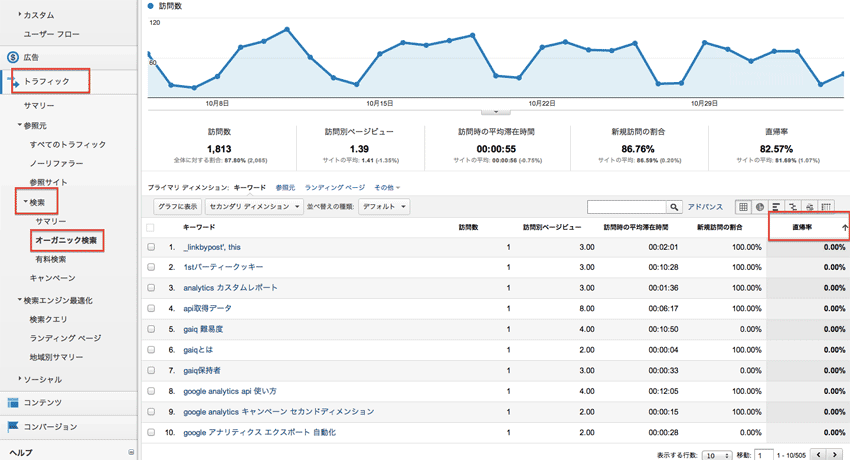Screen dimensions: 850x460
Task: Click the keyword search input field
Action: pos(626,207)
